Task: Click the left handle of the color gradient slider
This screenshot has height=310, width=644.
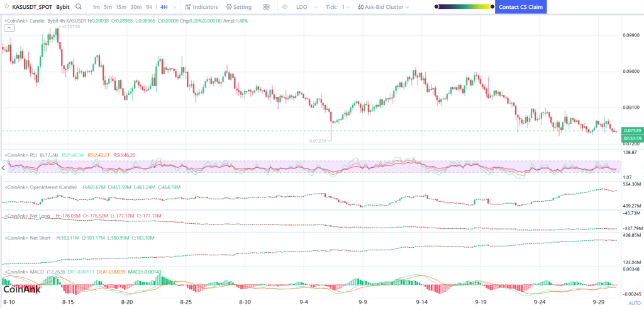Action: (x=437, y=7)
